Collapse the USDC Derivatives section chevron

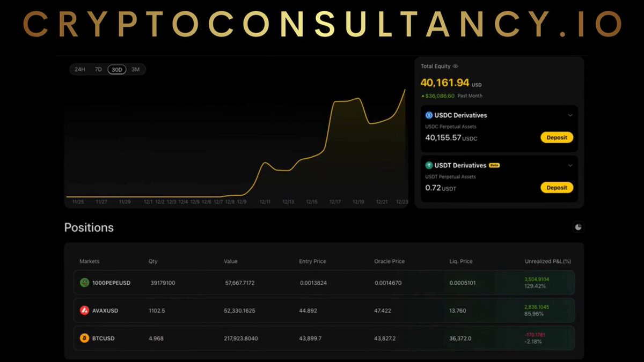click(570, 115)
